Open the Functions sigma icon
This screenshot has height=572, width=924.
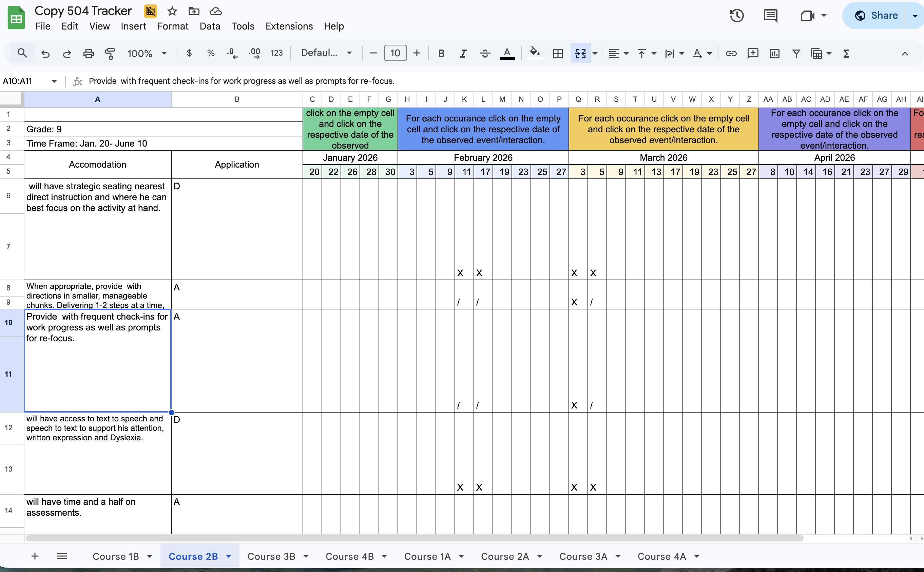[846, 53]
